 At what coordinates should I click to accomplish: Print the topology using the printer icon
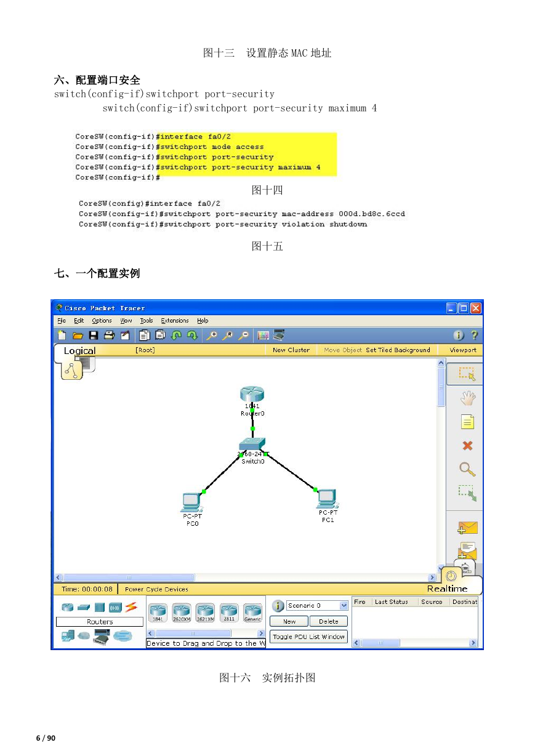109,336
